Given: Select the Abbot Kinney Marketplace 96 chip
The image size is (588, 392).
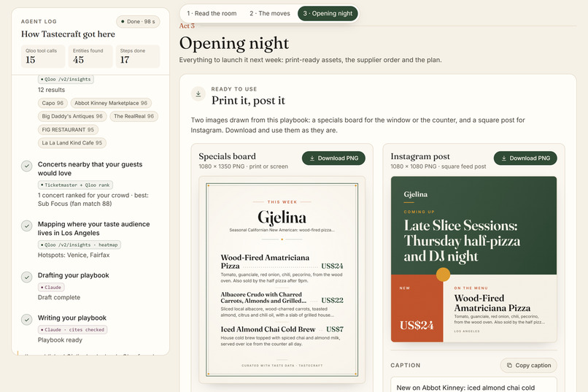Looking at the screenshot, I should click(x=111, y=103).
